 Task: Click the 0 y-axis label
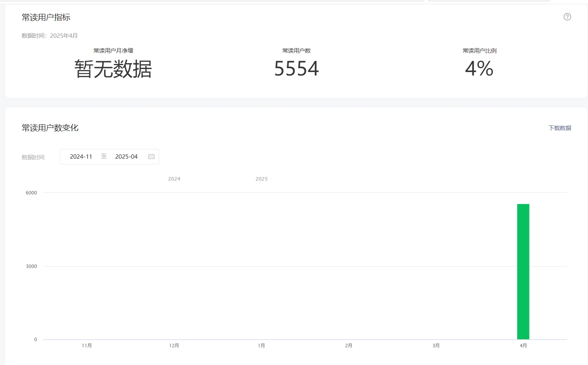coord(35,340)
